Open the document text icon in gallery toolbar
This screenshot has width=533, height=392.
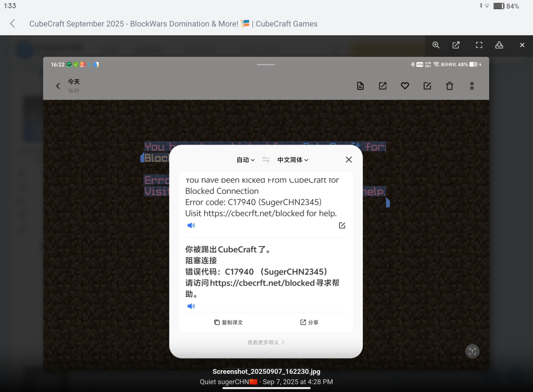coord(360,86)
